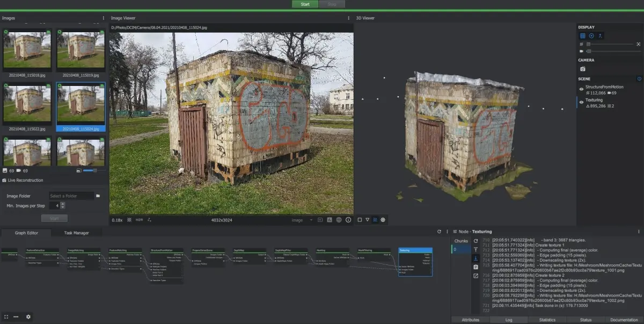
Task: Open the image type dropdown
Action: [302, 220]
